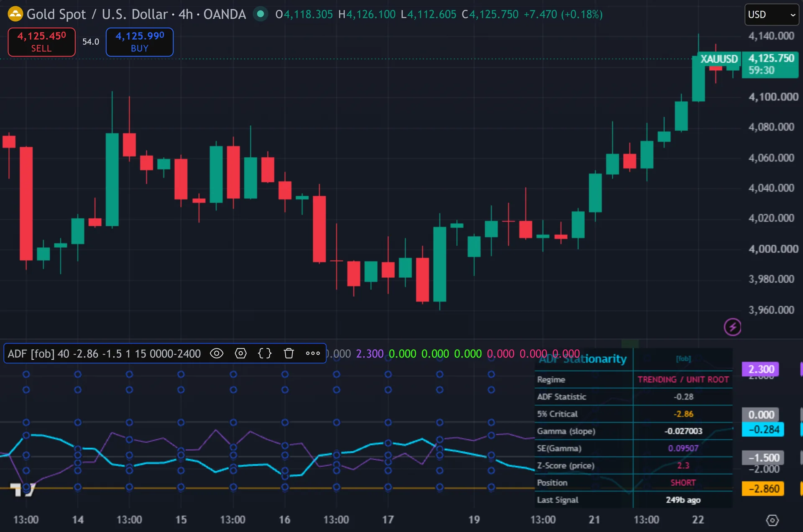Click the 19 date label on time axis
This screenshot has height=532, width=803.
pos(474,520)
